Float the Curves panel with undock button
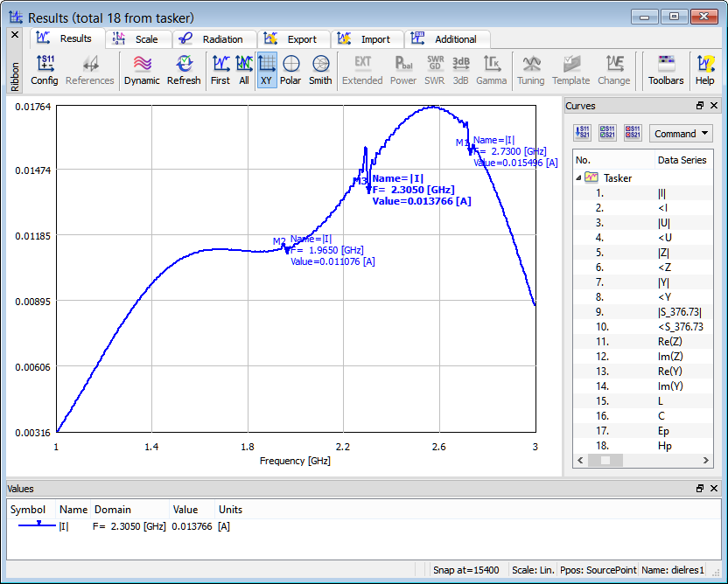The image size is (728, 584). (x=700, y=106)
